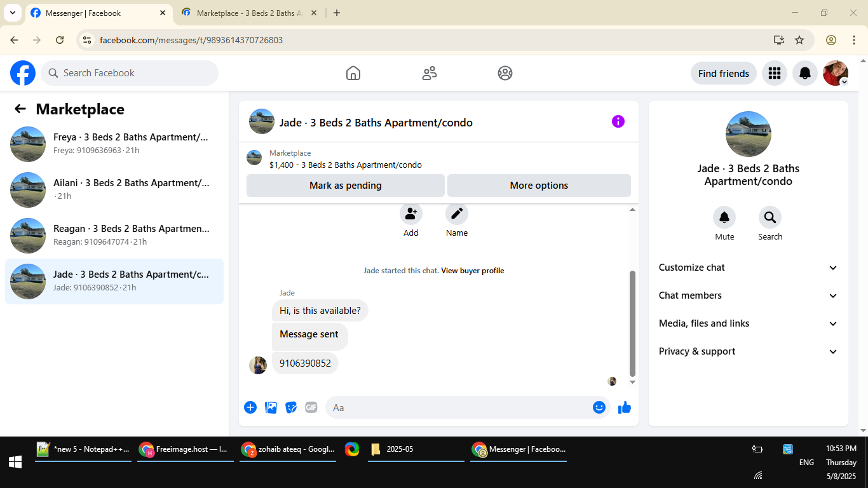This screenshot has height=488, width=868.
Task: Focus the Aa message input box
Action: pyautogui.click(x=468, y=407)
